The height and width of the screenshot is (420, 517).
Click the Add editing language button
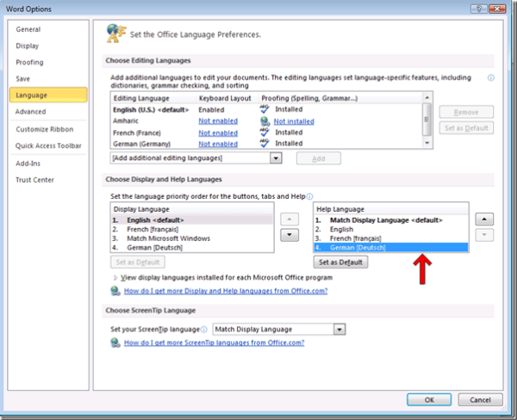[319, 158]
